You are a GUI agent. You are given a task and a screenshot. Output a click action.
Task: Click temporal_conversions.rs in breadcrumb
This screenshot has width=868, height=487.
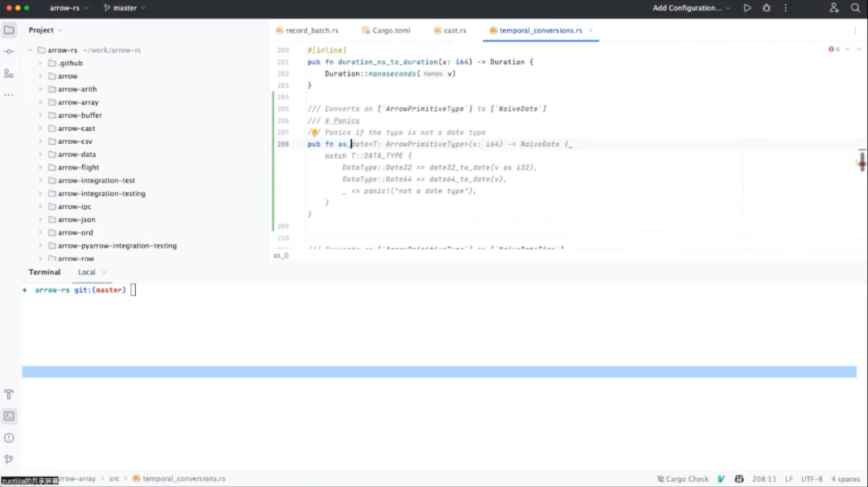click(x=184, y=479)
